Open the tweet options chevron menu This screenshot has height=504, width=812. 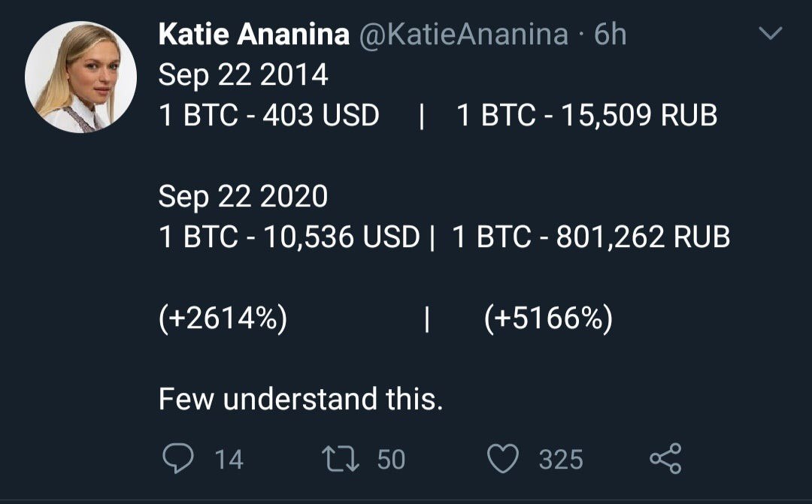coord(771,34)
